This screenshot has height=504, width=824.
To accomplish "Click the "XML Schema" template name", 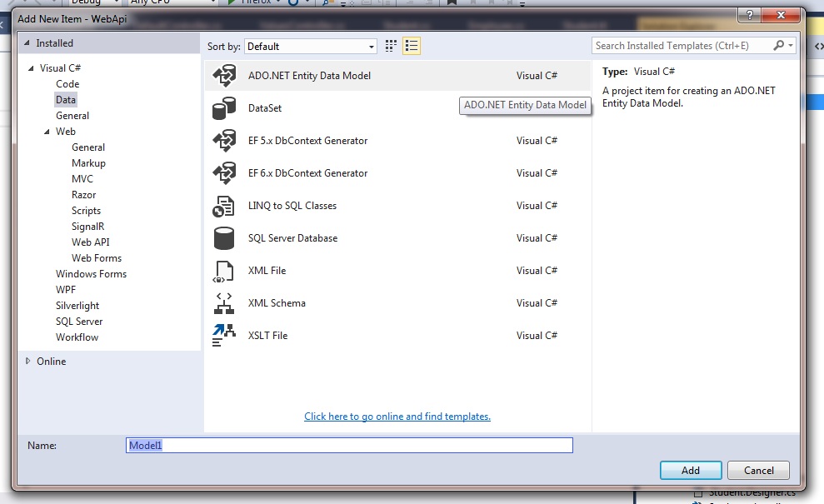I will [x=277, y=303].
